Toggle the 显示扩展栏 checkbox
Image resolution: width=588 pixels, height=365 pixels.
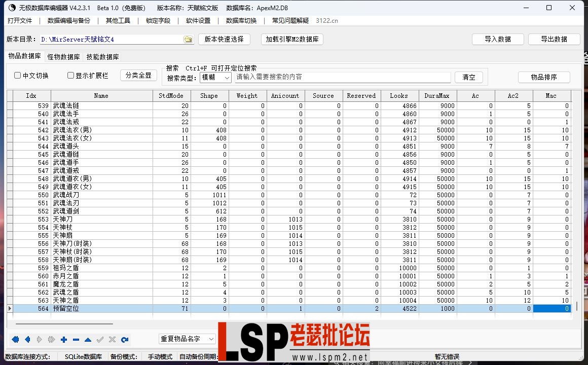coord(70,75)
